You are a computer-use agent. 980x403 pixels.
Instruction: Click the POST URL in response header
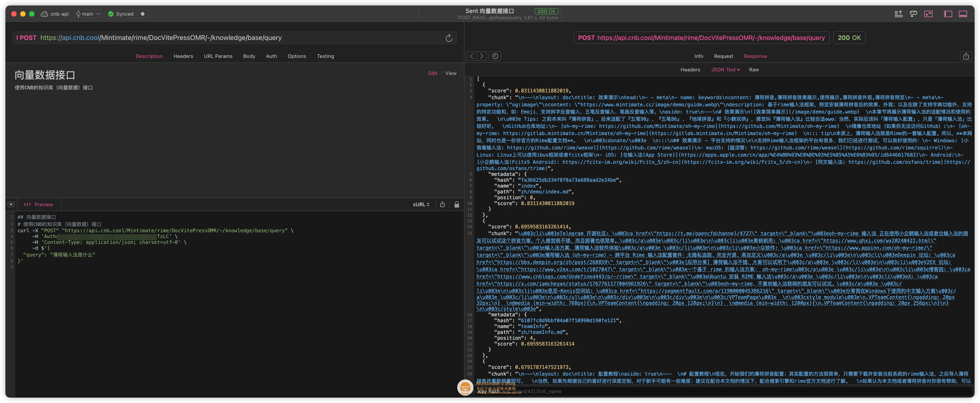pos(701,38)
